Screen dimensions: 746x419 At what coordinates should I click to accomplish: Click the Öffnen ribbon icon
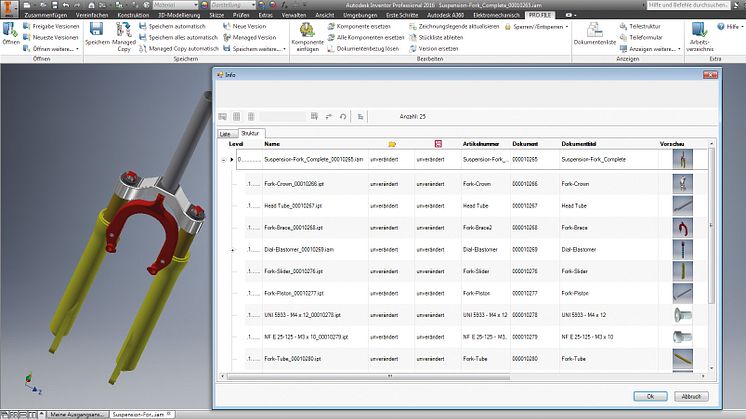(x=10, y=30)
